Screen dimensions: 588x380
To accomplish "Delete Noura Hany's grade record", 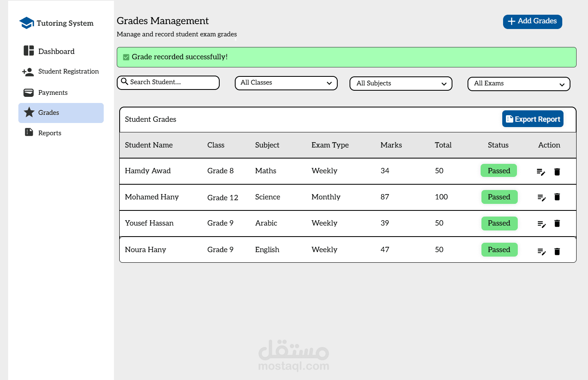I will click(557, 251).
